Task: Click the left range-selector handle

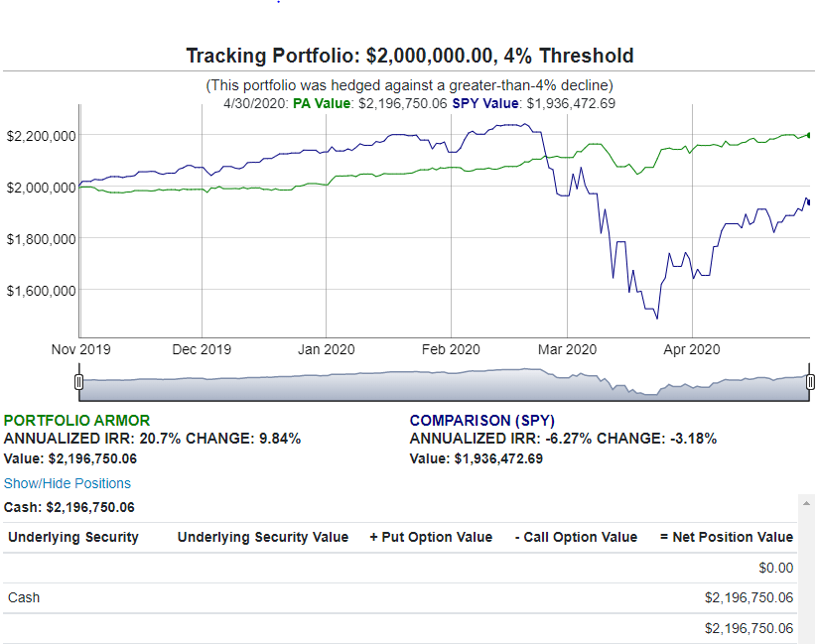Action: (79, 381)
